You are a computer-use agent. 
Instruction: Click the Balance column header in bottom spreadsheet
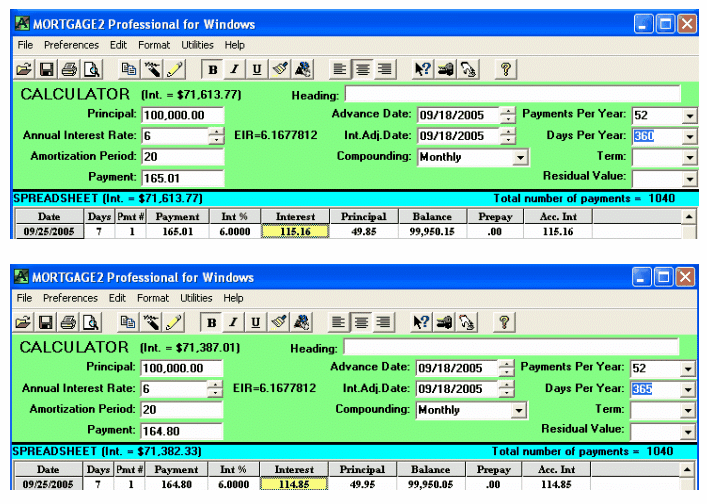click(x=432, y=470)
